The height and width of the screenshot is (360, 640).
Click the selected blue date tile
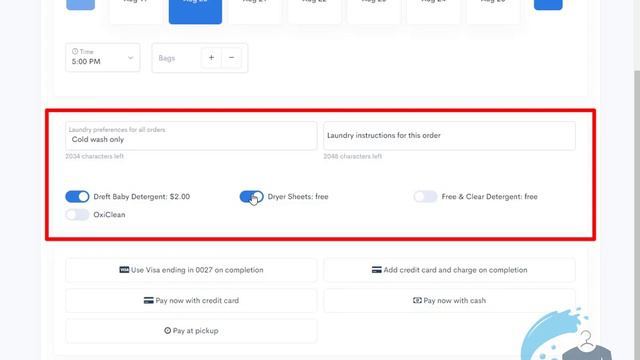[196, 11]
